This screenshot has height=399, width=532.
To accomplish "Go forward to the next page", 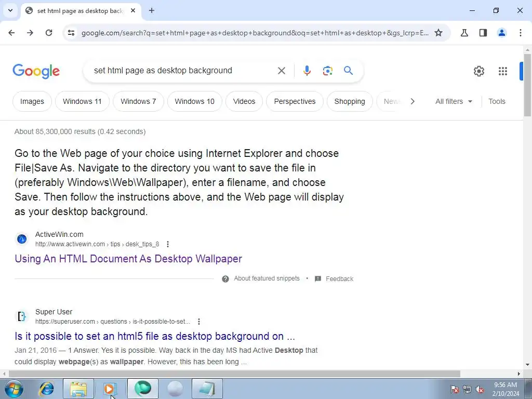I will click(x=30, y=33).
